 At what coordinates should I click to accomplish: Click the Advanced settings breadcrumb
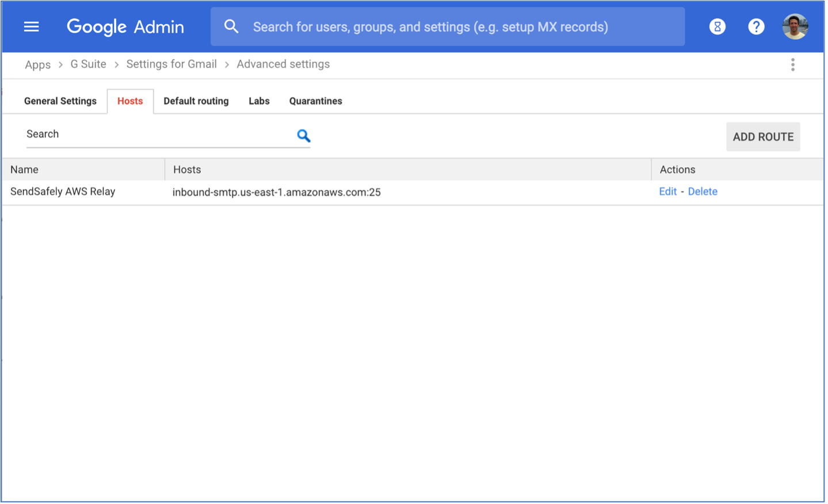point(283,64)
